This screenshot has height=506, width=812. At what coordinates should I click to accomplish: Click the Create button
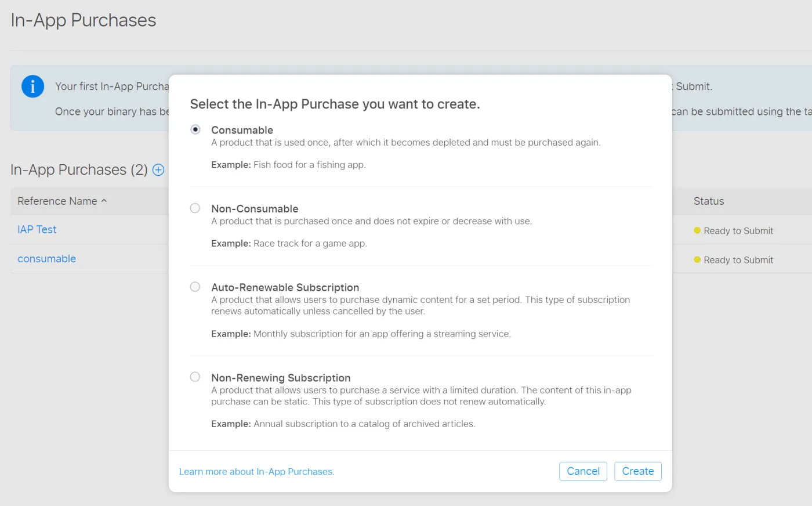638,471
